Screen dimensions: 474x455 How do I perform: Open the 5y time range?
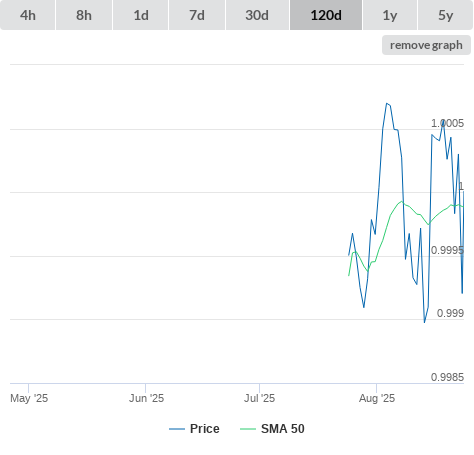[x=445, y=15]
